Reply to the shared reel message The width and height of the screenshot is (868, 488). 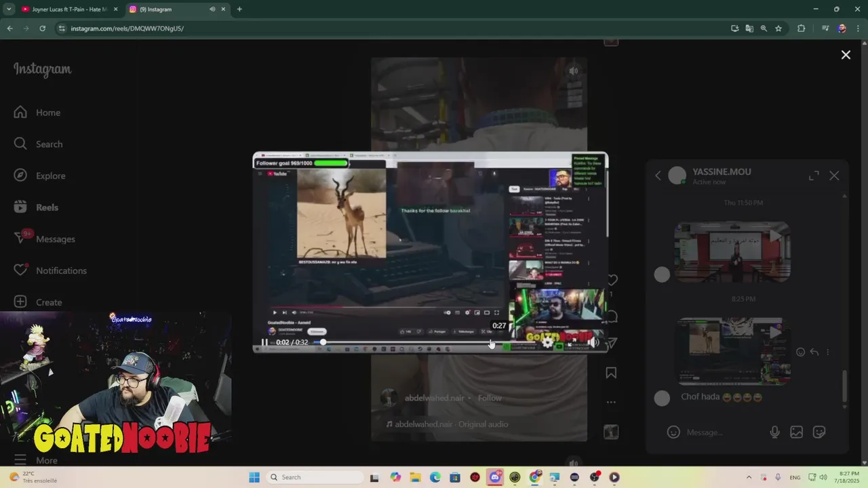click(x=814, y=352)
